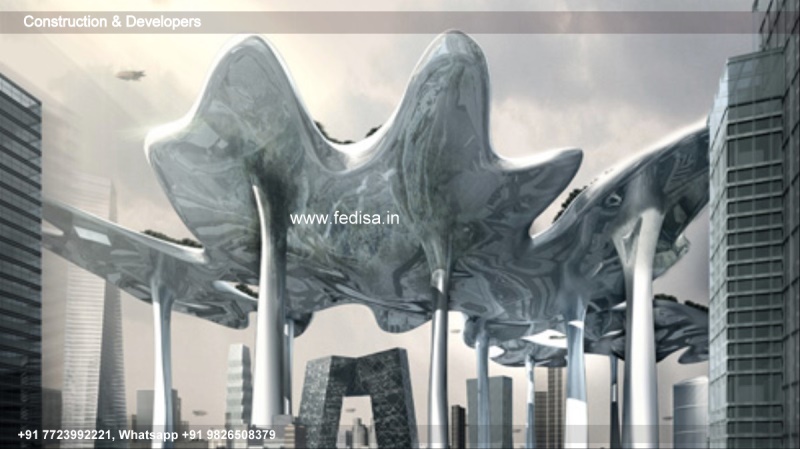Image resolution: width=800 pixels, height=449 pixels.
Task: Click the cylindrical building at bottom right
Action: [689, 410]
